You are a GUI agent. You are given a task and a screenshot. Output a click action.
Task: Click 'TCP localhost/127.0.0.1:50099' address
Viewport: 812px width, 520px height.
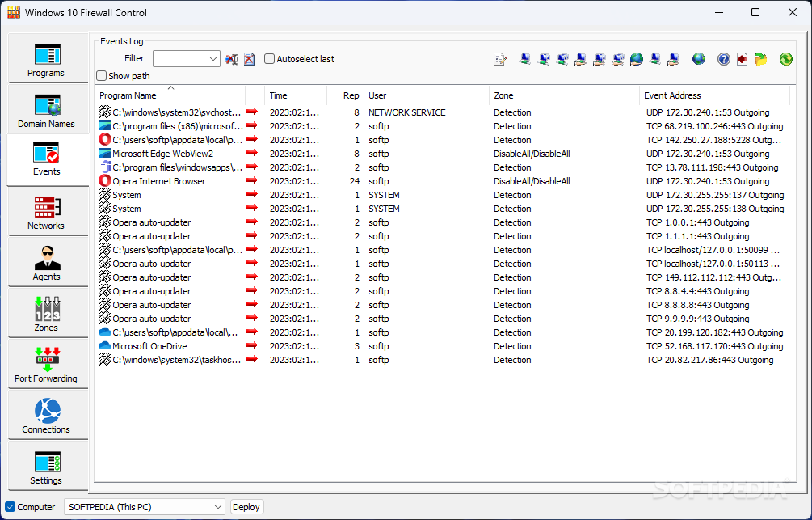pos(713,250)
